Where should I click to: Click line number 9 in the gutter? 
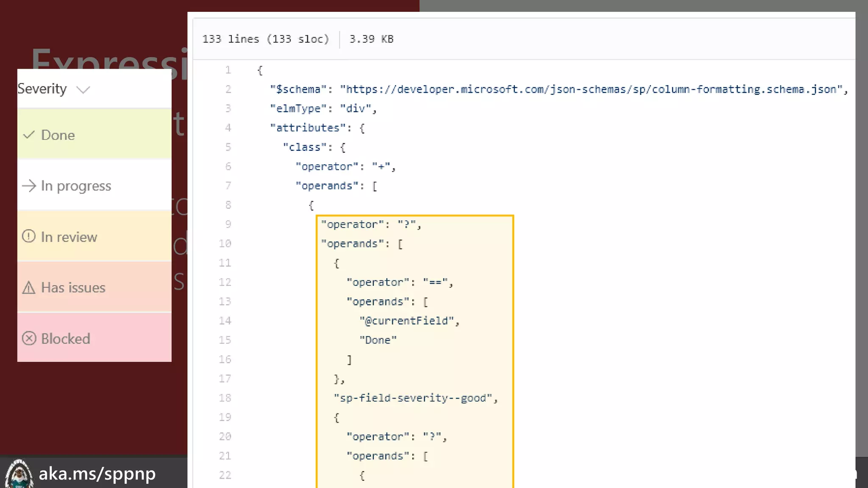pyautogui.click(x=228, y=224)
